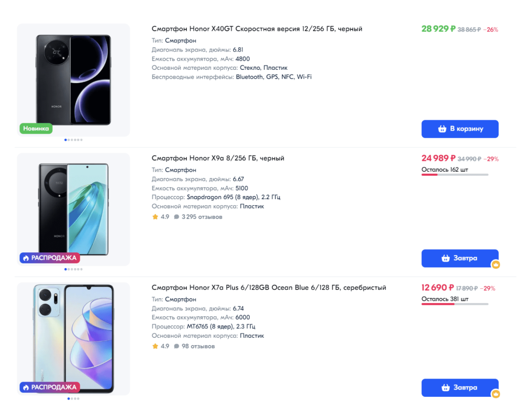Click the Осталось 162 шт stock progress bar

455,175
